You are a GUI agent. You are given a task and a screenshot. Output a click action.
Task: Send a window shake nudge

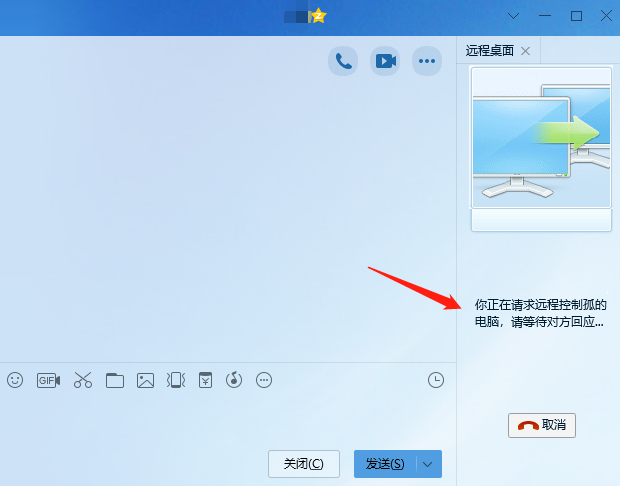pyautogui.click(x=175, y=380)
